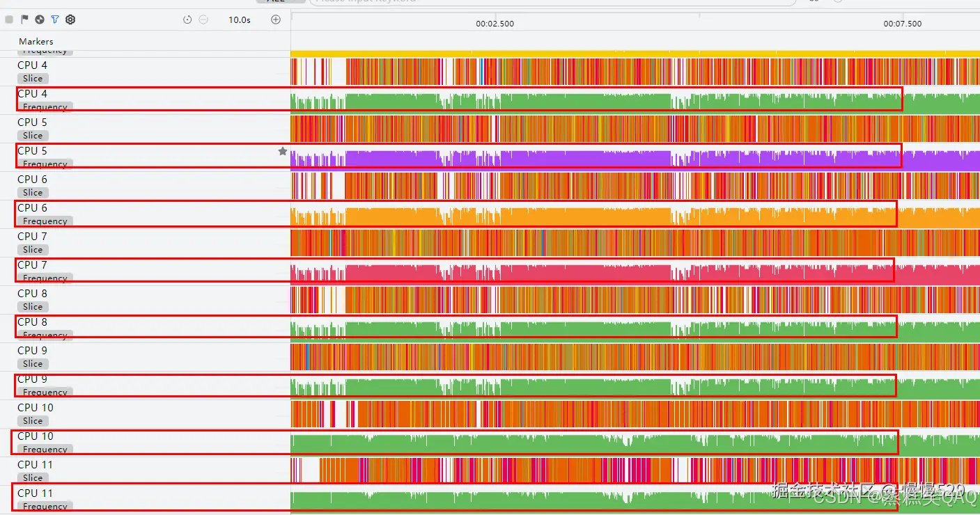980x515 pixels.
Task: Click the 00:02.500 time ruler mark
Action: [x=495, y=24]
